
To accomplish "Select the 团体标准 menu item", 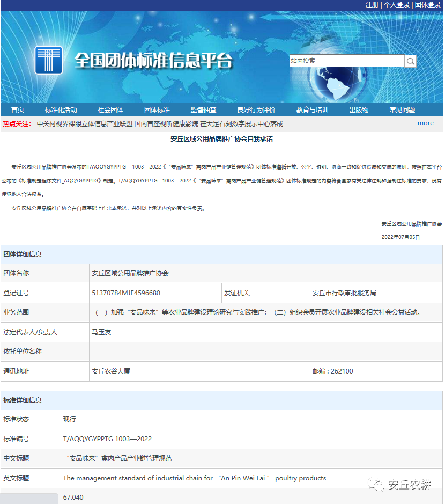I will point(157,109).
